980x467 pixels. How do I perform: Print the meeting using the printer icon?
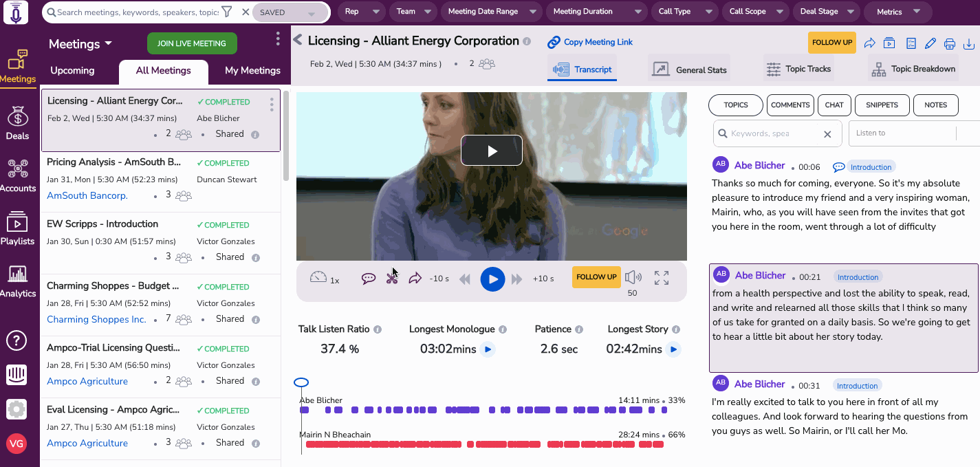coord(950,44)
